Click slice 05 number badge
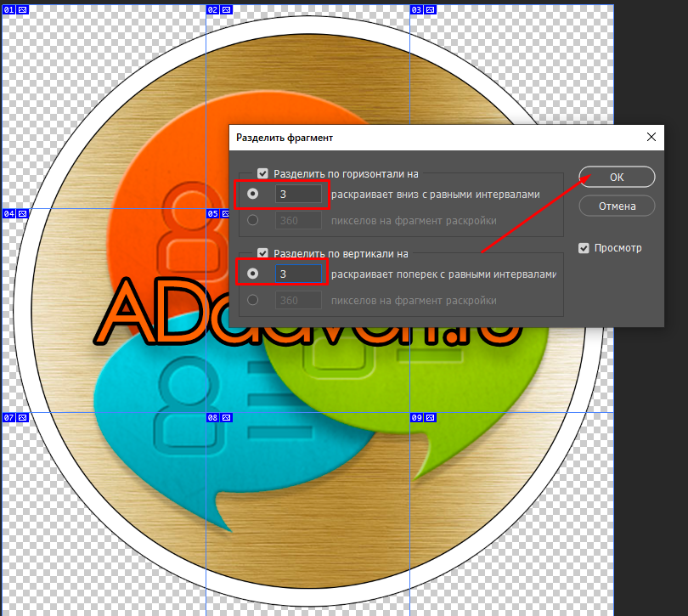The image size is (688, 616). tap(213, 214)
